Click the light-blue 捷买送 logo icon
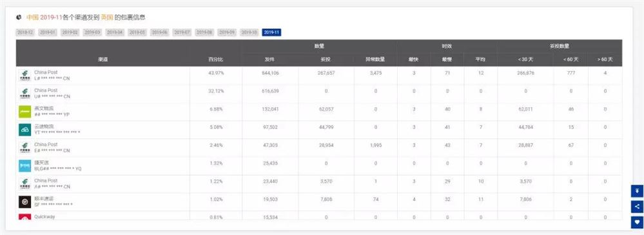This screenshot has height=235, width=644. coord(24,166)
